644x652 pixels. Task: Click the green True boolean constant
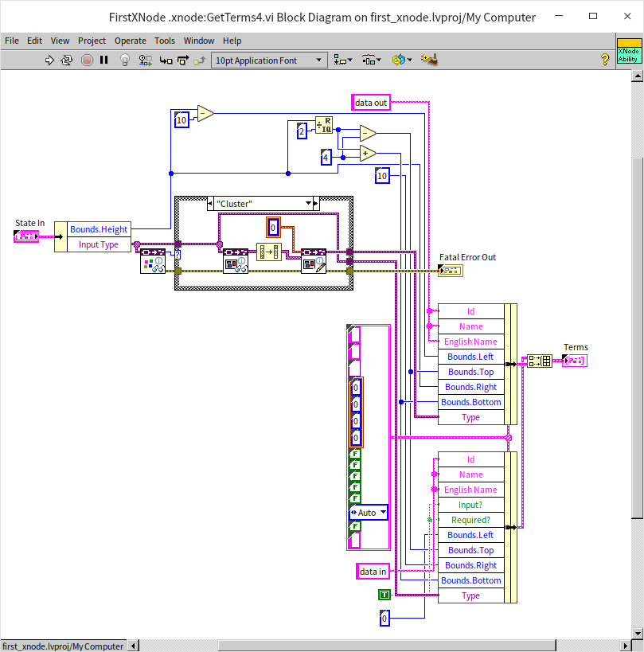point(384,595)
